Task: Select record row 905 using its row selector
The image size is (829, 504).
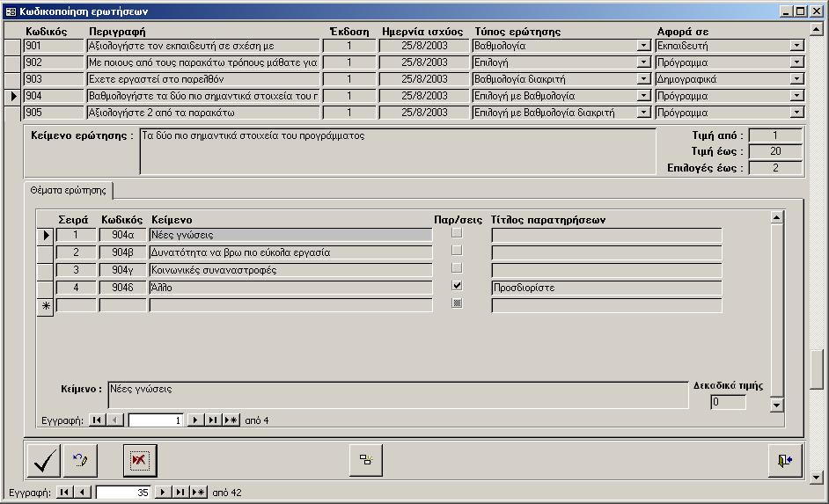Action: click(x=12, y=113)
